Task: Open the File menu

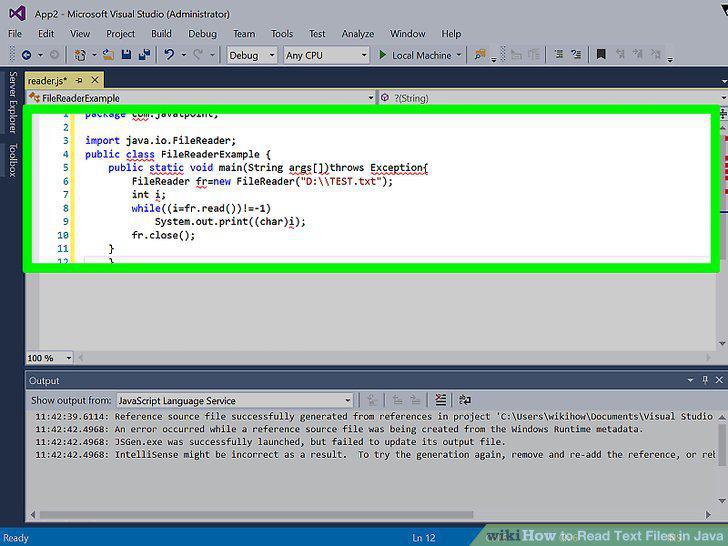Action: pos(15,34)
